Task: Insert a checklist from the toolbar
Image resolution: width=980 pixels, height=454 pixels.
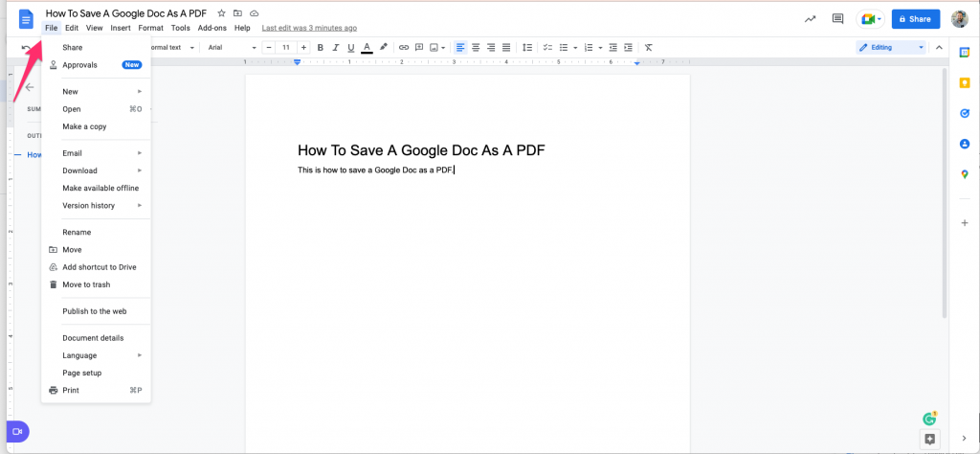Action: click(x=548, y=48)
